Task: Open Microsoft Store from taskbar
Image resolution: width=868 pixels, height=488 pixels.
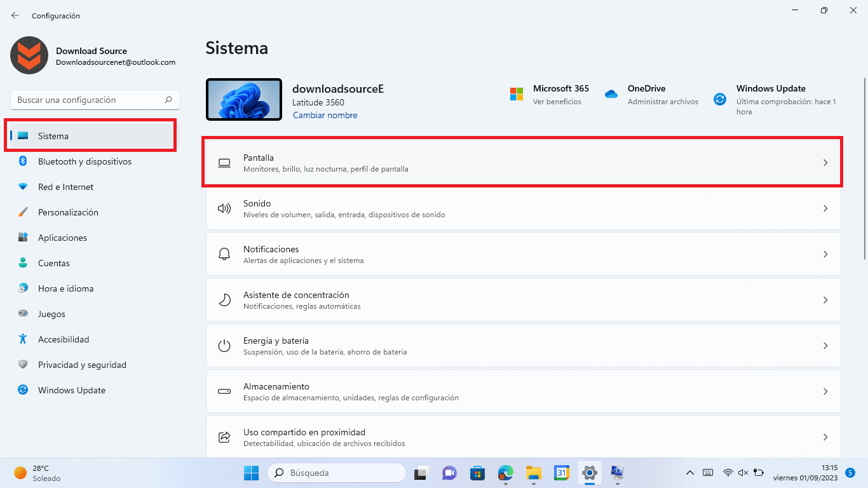Action: pyautogui.click(x=477, y=473)
